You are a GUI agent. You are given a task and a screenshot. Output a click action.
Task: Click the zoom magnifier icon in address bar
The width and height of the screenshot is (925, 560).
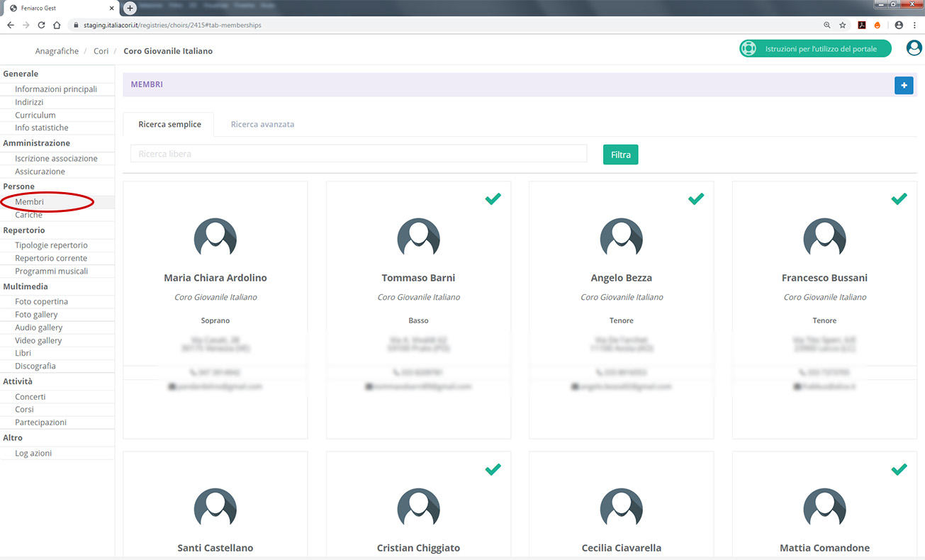826,25
